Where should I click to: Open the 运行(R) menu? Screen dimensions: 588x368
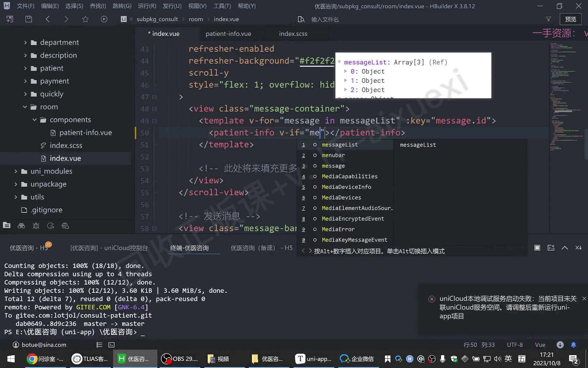click(147, 6)
